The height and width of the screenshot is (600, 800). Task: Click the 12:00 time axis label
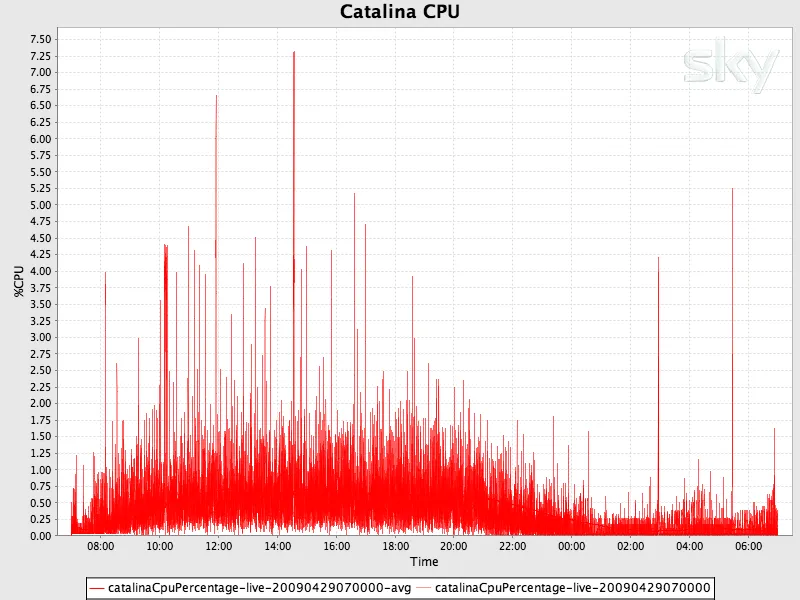point(218,546)
